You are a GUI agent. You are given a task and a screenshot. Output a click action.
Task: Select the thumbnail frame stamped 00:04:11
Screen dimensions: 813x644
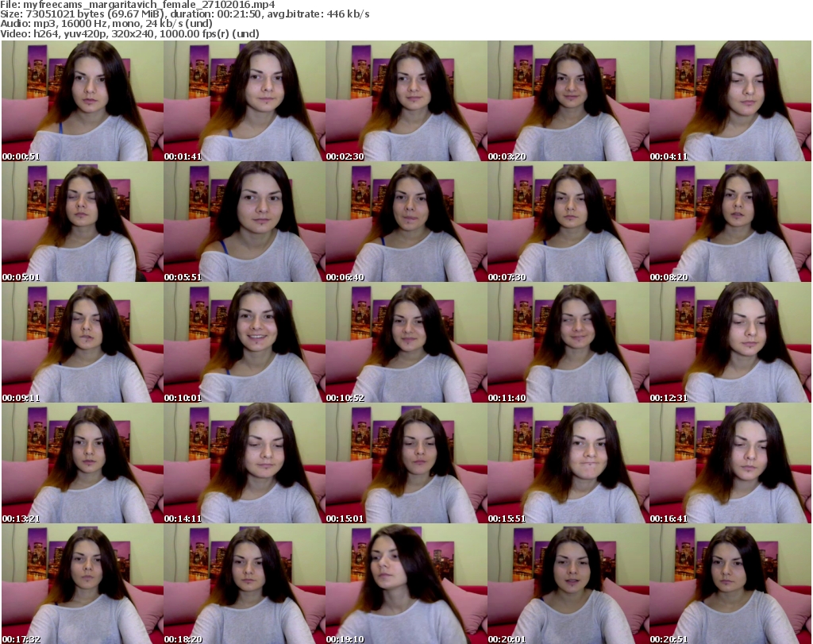730,101
